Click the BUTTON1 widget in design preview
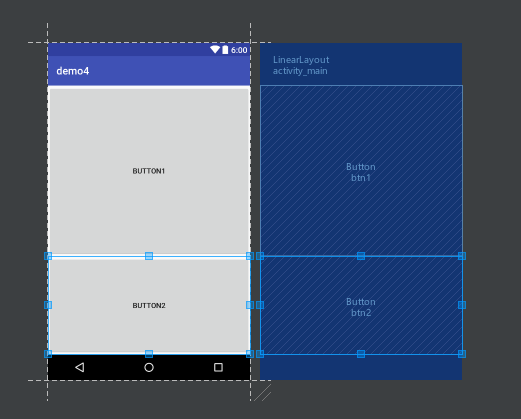The image size is (521, 419). 149,171
